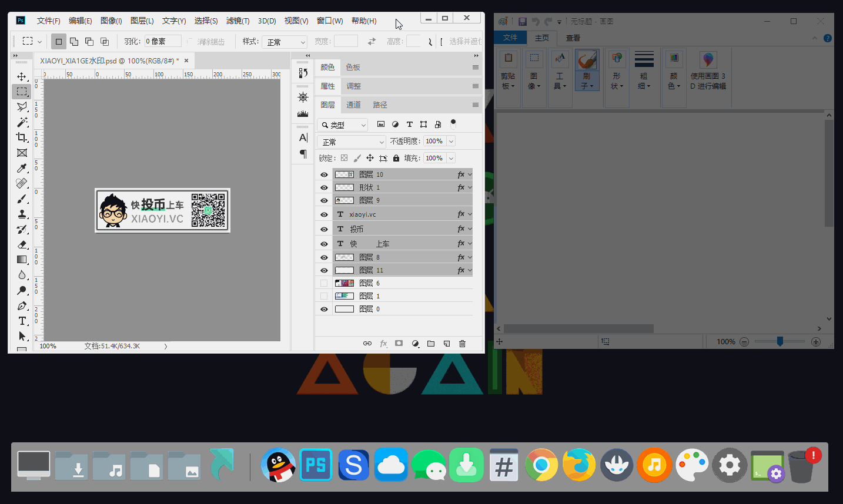
Task: Select the Eyedropper tool
Action: coord(22,168)
